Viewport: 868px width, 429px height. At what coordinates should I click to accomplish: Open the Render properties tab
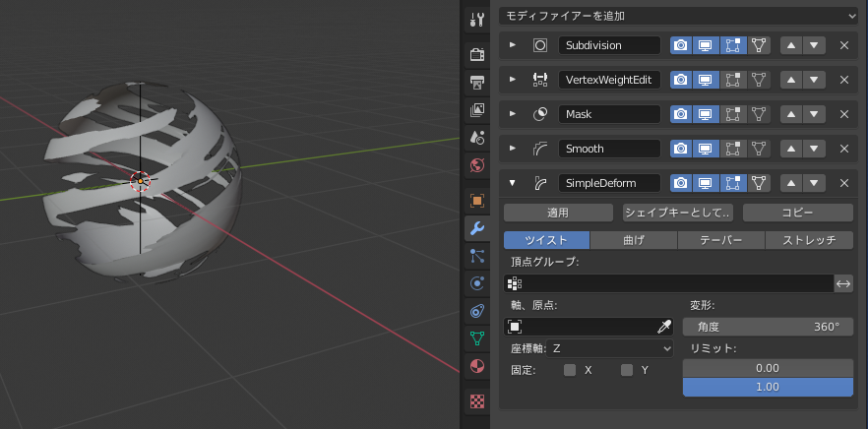pos(476,55)
